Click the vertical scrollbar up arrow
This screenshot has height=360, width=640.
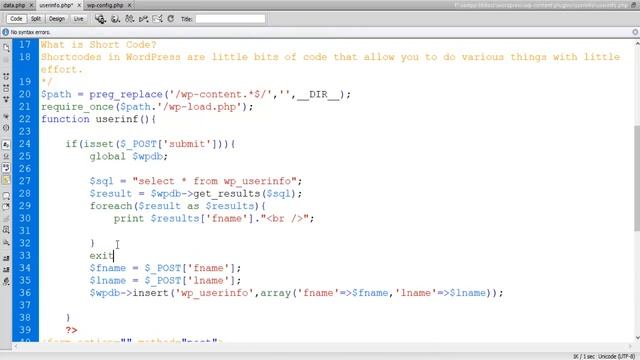click(x=637, y=43)
